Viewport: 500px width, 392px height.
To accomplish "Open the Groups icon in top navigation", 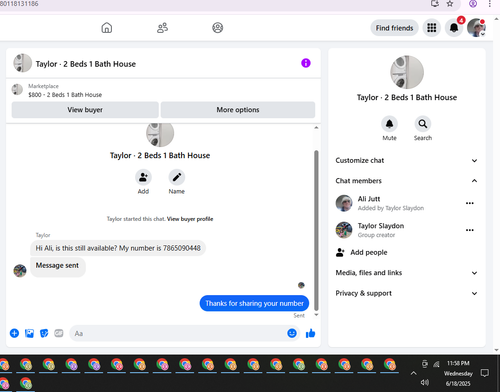I will point(218,28).
